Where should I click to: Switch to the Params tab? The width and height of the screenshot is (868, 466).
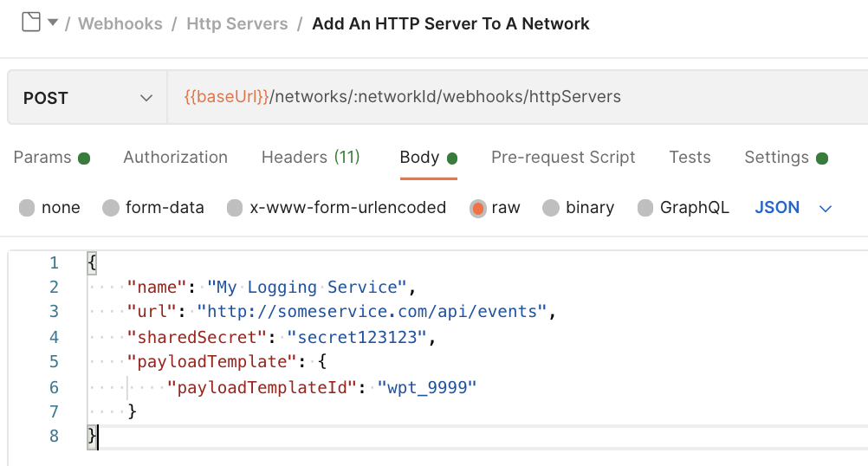click(x=51, y=158)
